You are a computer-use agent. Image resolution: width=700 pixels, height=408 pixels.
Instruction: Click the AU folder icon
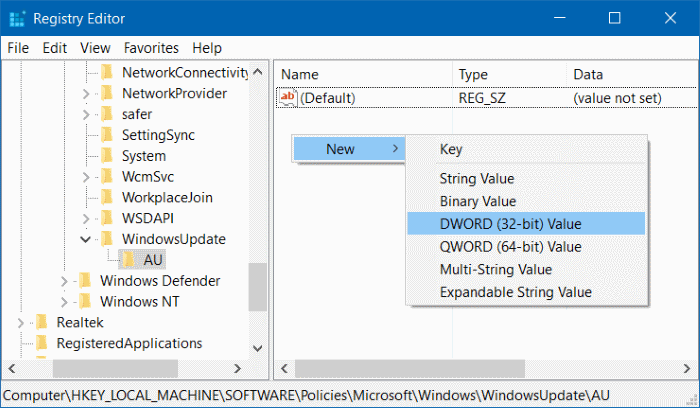coord(129,260)
